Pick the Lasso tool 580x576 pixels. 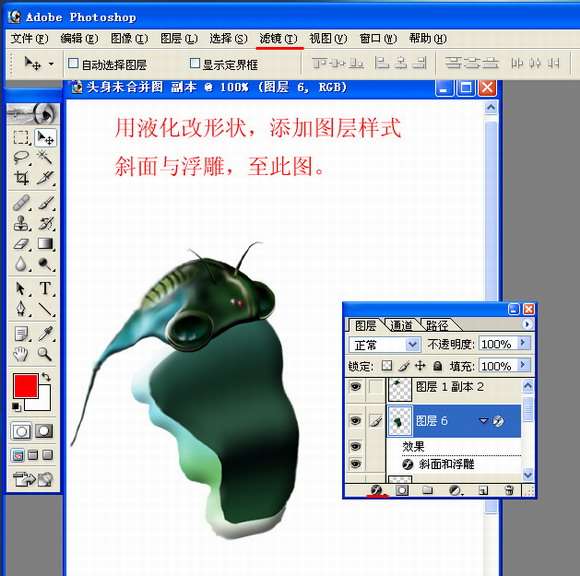click(21, 158)
